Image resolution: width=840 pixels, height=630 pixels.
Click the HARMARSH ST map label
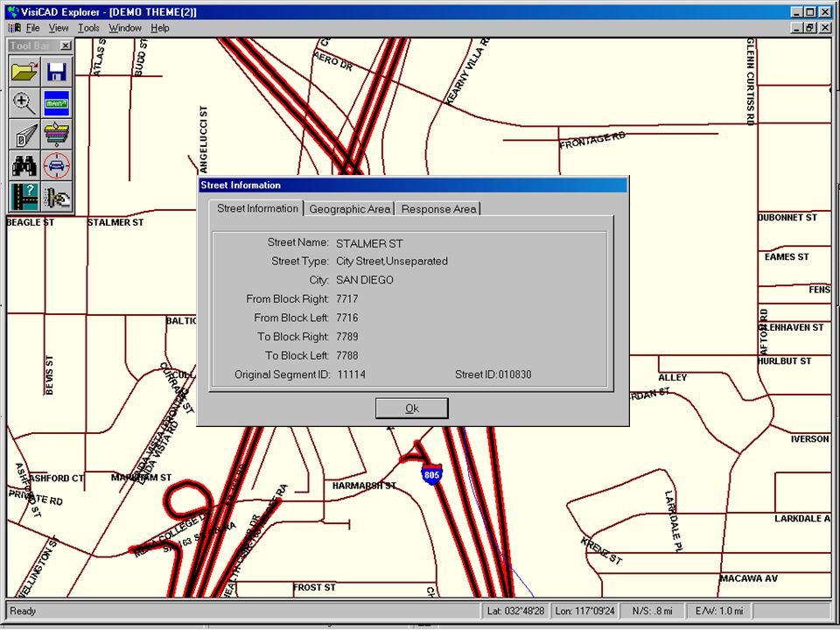point(364,486)
